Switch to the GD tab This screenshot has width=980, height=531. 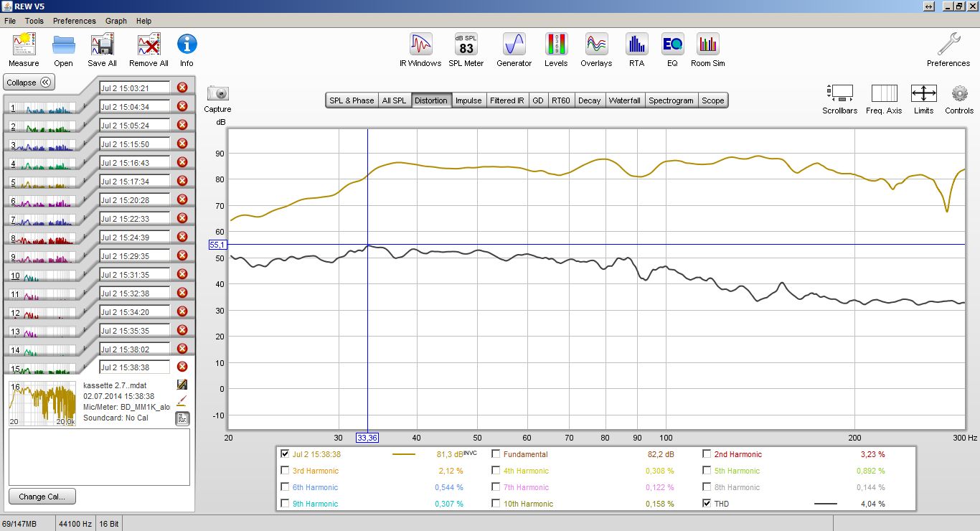coord(538,100)
